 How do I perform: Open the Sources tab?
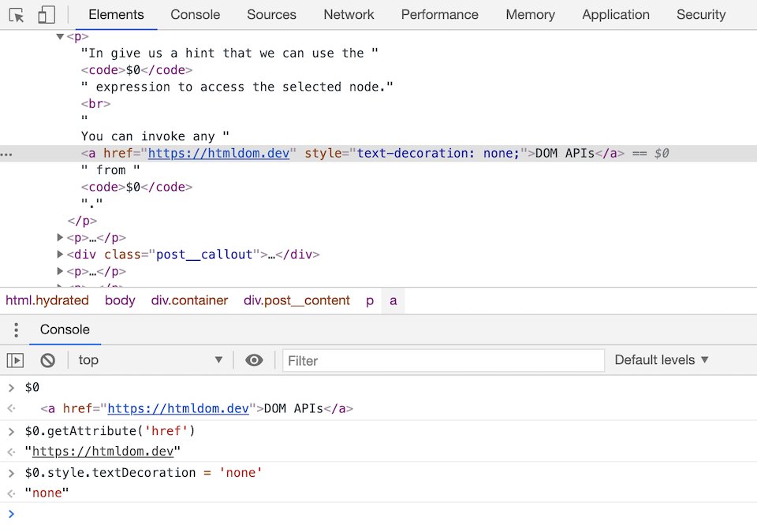click(x=271, y=15)
